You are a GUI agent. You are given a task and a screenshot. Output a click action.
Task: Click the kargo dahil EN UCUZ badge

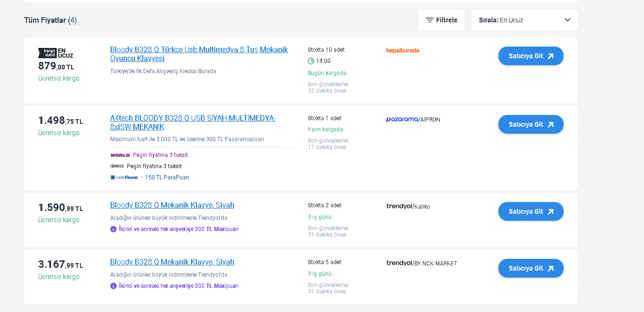[56, 53]
